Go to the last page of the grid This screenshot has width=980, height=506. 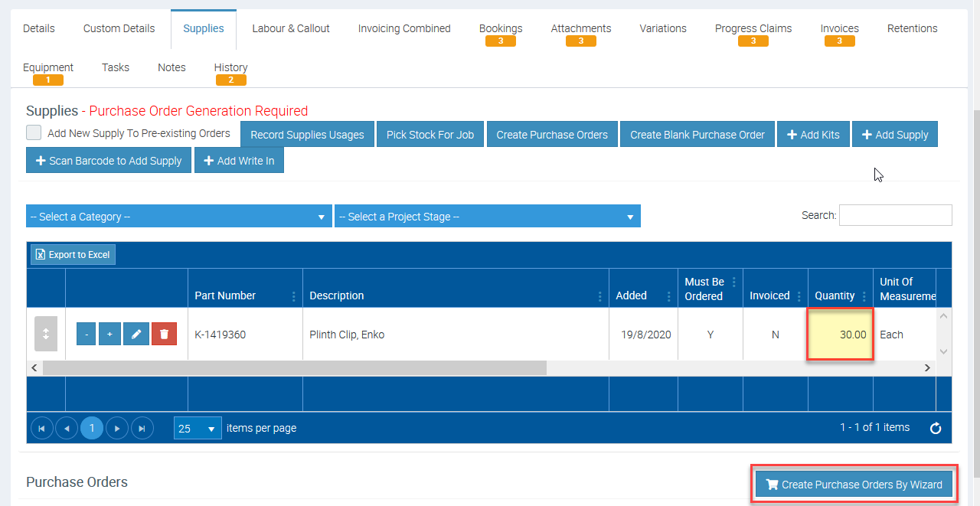click(142, 428)
